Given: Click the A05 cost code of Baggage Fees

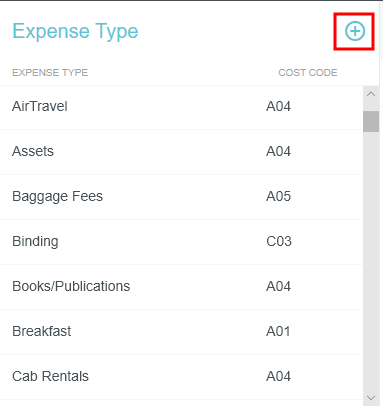Looking at the screenshot, I should coord(278,196).
